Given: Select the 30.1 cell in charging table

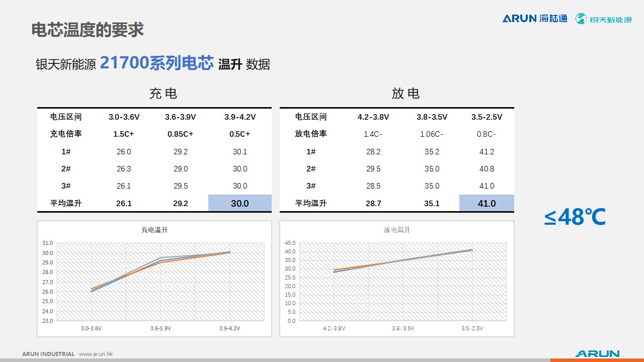Looking at the screenshot, I should coord(240,152).
